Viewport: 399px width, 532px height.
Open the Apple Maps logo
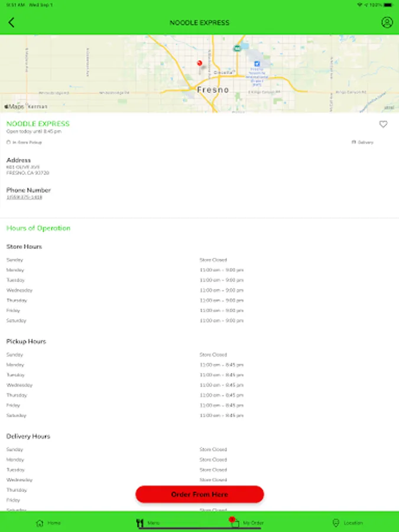[x=14, y=106]
